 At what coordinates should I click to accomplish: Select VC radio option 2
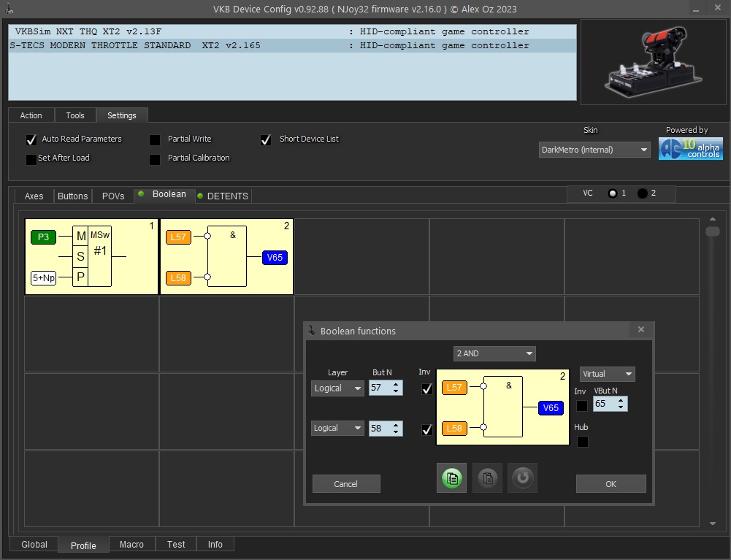(x=643, y=193)
